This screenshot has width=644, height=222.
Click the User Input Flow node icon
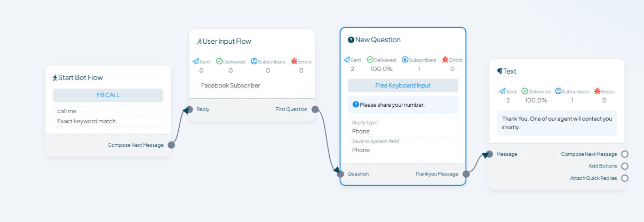point(199,41)
